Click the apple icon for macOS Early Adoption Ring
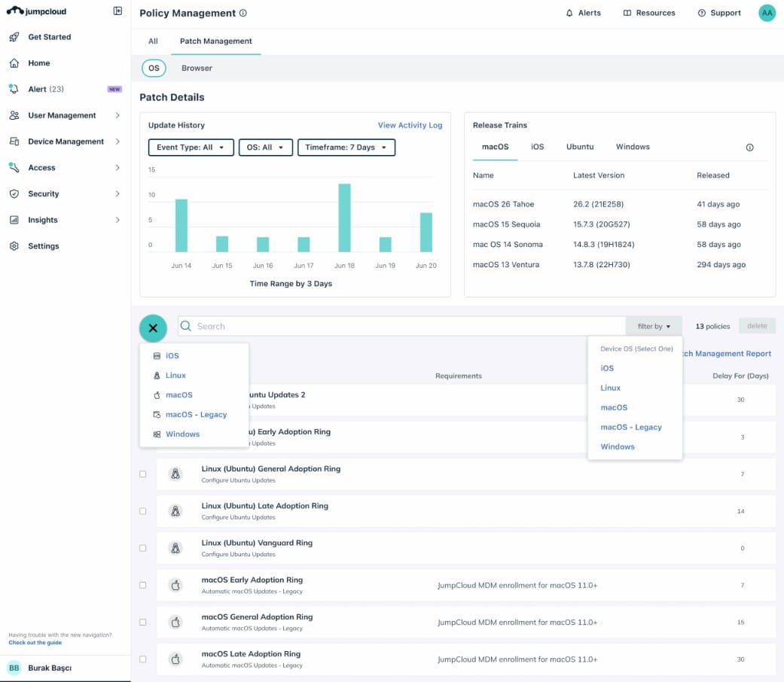 click(175, 585)
